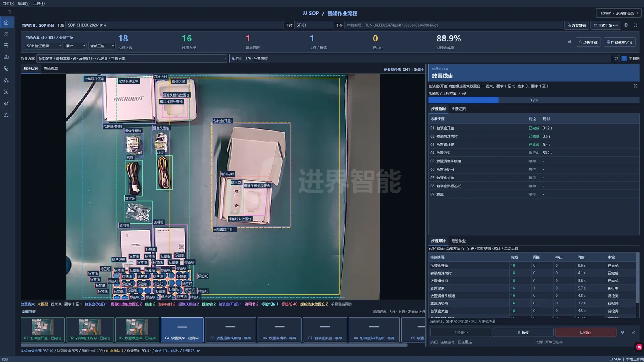The height and width of the screenshot is (362, 644).
Task: Open the SOP 验证记录 dropdown
Action: (x=43, y=46)
